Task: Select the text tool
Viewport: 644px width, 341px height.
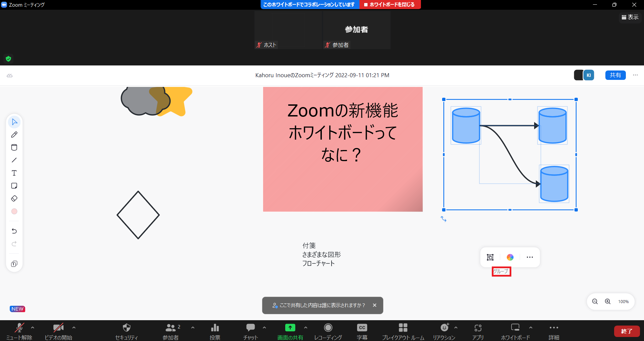Action: (14, 173)
